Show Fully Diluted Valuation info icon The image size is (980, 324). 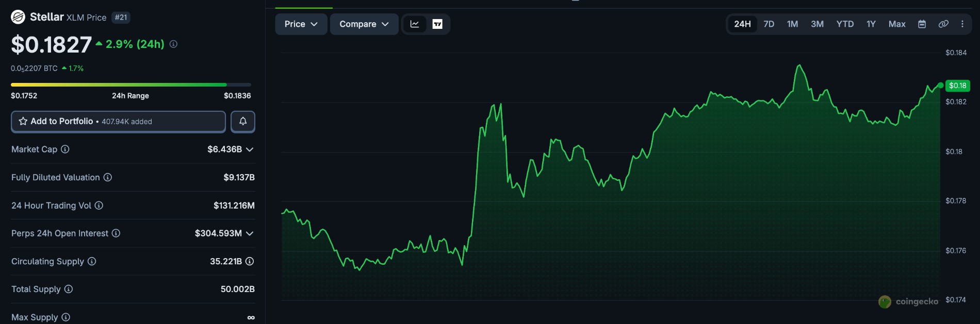click(107, 177)
